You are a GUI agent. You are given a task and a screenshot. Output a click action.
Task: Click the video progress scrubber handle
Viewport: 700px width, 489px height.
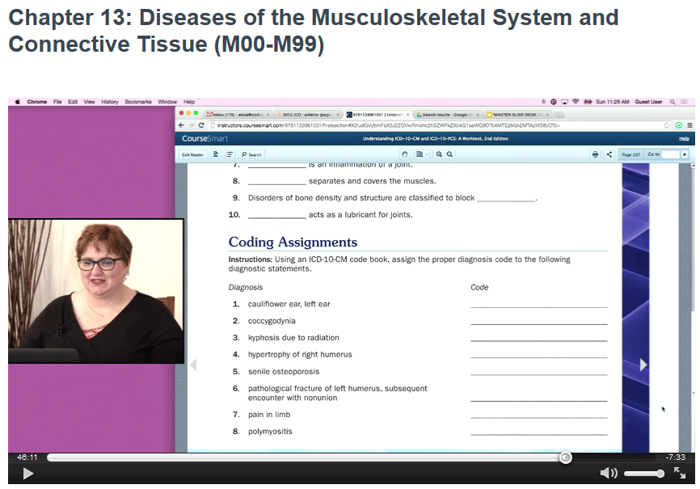tap(566, 457)
